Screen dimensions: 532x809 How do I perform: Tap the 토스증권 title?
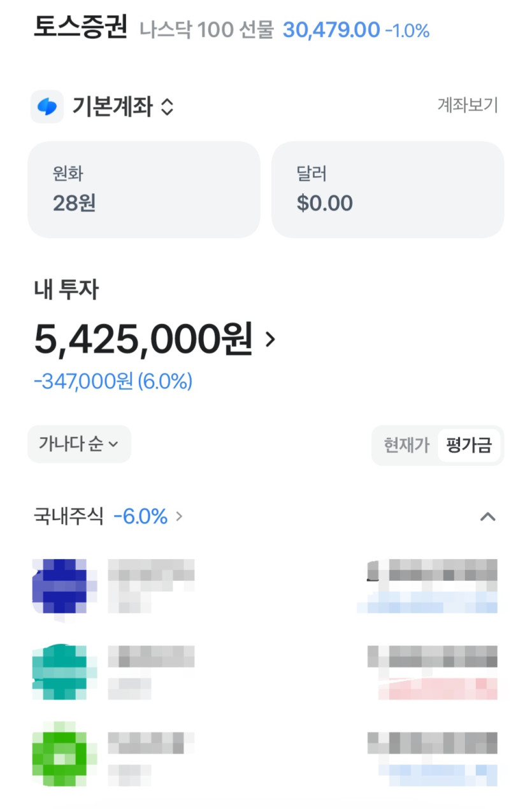pos(81,28)
